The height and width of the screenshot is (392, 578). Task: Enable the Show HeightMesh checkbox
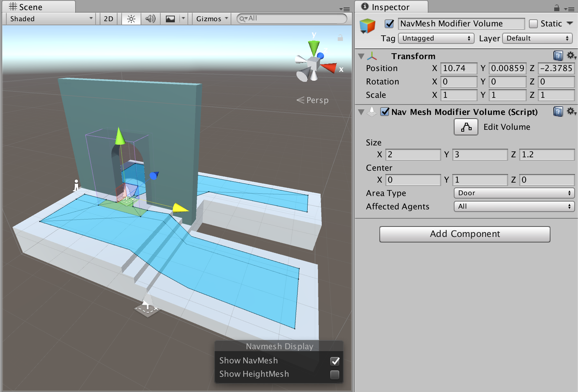(334, 375)
